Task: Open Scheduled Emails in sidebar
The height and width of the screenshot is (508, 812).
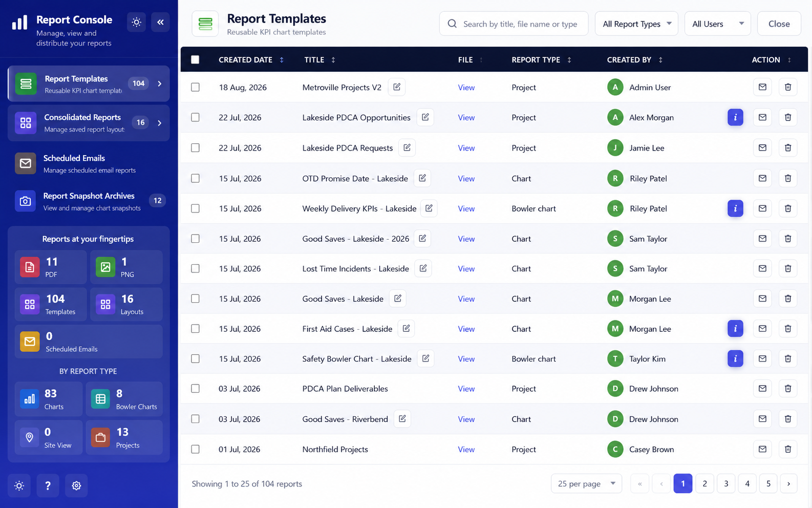Action: 89,164
